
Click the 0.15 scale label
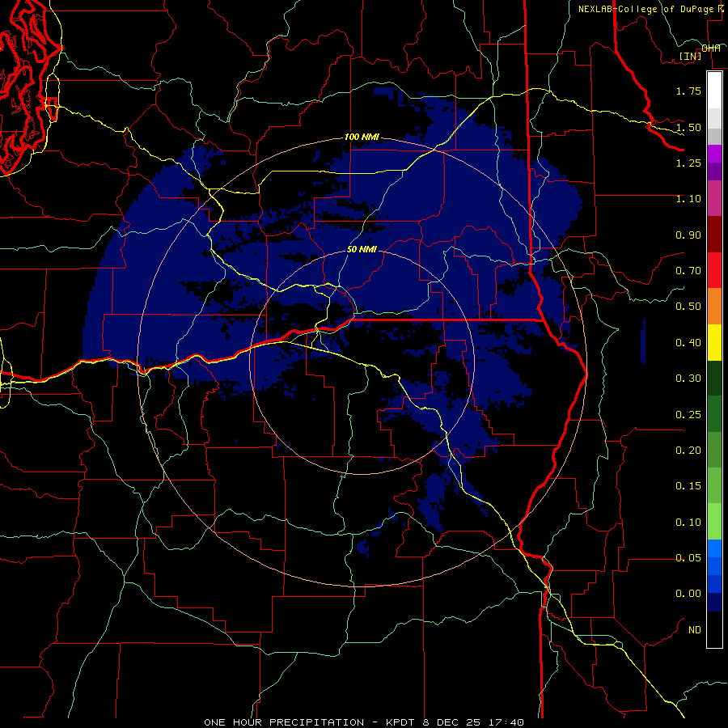click(688, 486)
